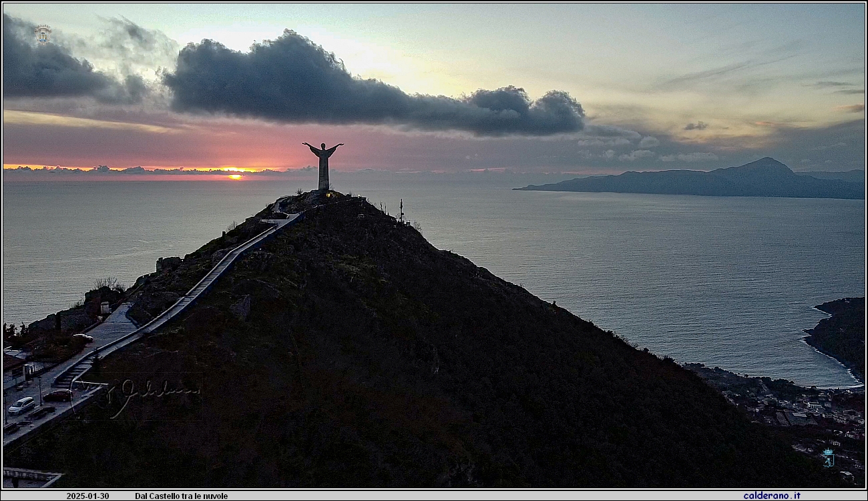868x501 pixels.
Task: Click the blue crest watermark at bottom right
Action: 828,458
